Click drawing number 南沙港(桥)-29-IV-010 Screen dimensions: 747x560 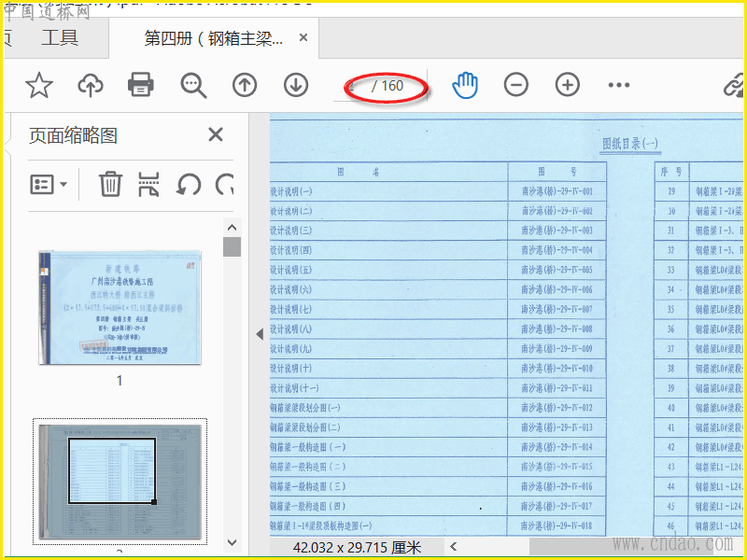click(x=557, y=369)
